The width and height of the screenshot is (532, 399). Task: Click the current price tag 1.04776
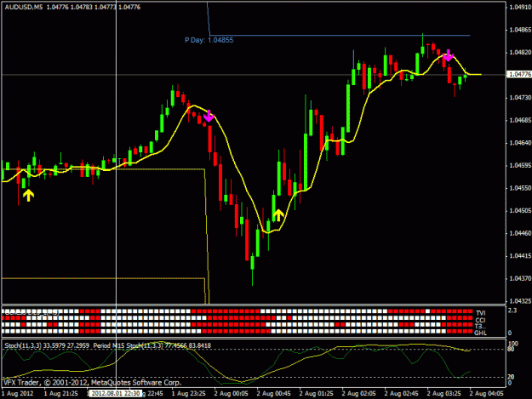(520, 74)
